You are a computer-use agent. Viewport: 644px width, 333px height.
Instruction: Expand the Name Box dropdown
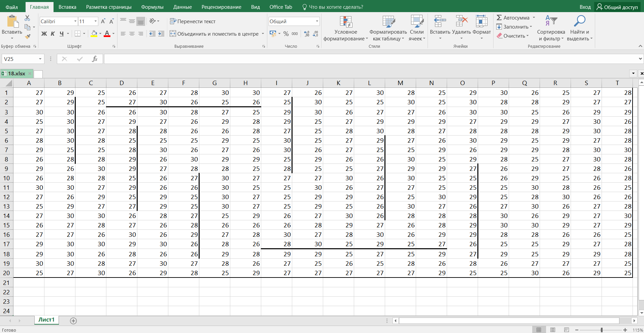[x=40, y=59]
